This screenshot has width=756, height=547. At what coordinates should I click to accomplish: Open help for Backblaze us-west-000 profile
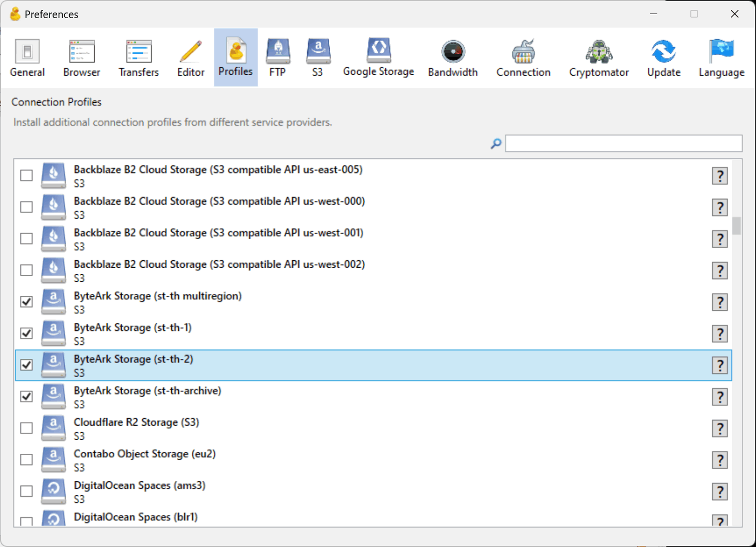(x=720, y=208)
